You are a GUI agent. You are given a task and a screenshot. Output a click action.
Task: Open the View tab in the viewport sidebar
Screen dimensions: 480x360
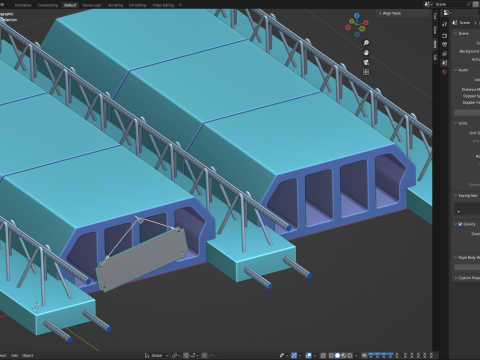point(435,30)
